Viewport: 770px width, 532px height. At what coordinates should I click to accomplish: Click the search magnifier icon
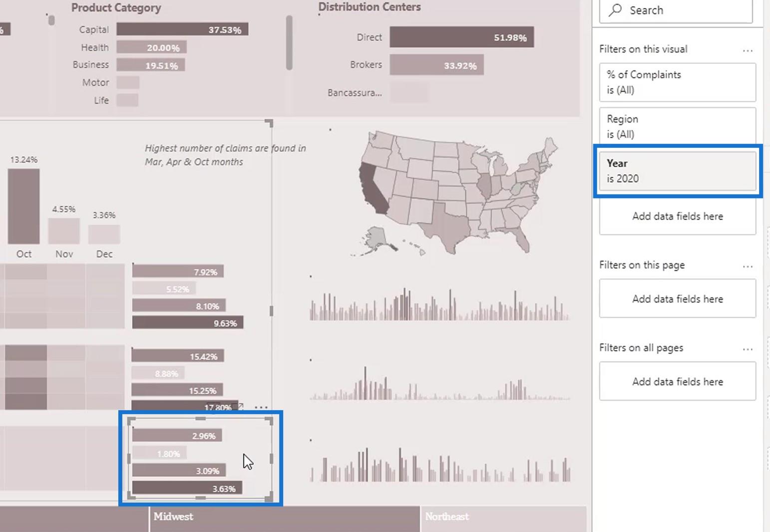[616, 10]
